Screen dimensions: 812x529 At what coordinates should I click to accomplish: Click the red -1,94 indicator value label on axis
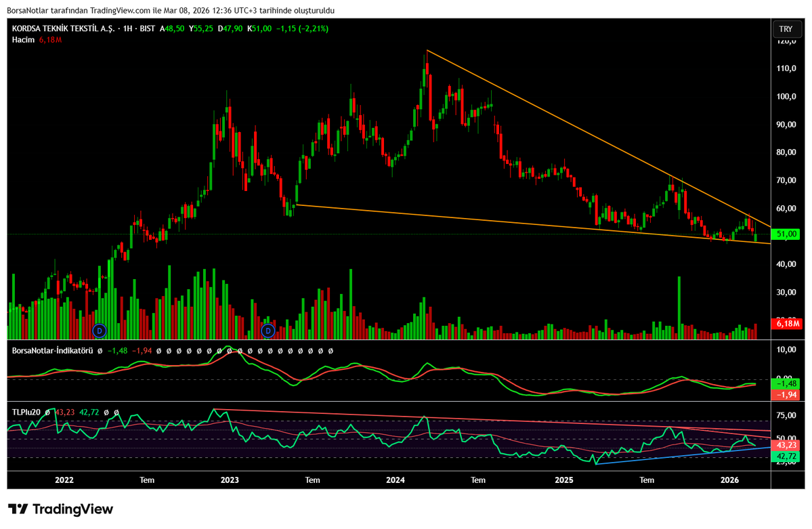pos(786,395)
